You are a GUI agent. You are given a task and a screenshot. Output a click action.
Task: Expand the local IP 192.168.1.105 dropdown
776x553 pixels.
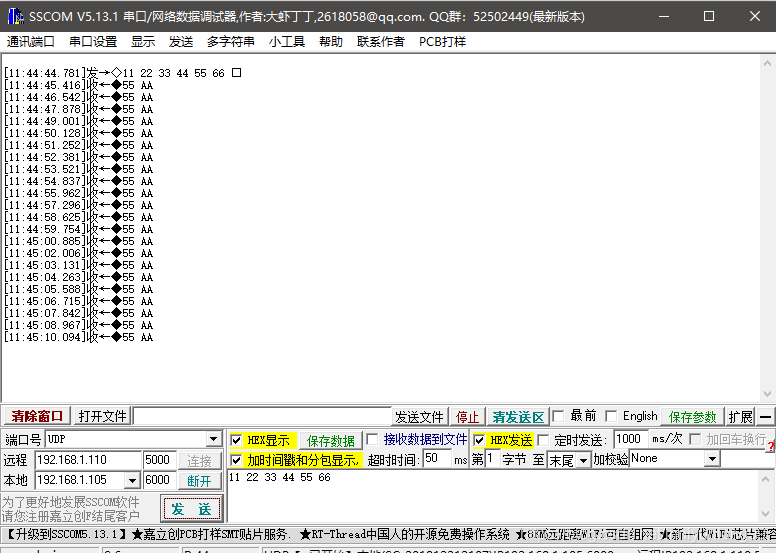(x=132, y=480)
